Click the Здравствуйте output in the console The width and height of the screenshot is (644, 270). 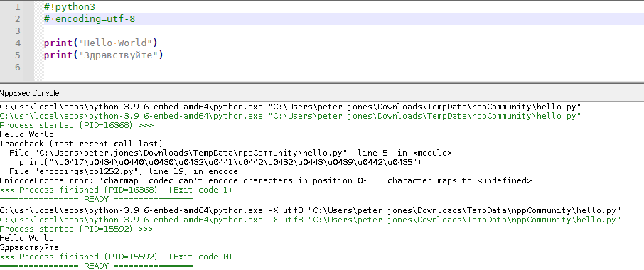tap(29, 247)
